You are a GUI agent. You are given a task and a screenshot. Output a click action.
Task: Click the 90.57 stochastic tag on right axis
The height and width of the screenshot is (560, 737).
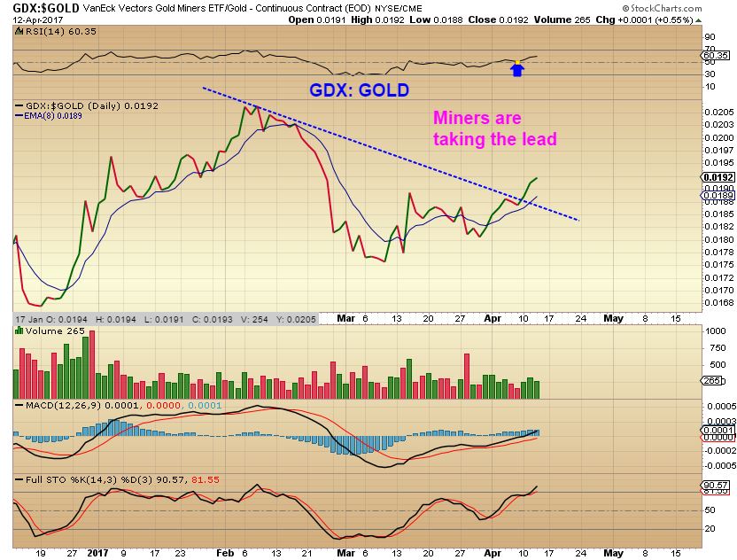[716, 485]
